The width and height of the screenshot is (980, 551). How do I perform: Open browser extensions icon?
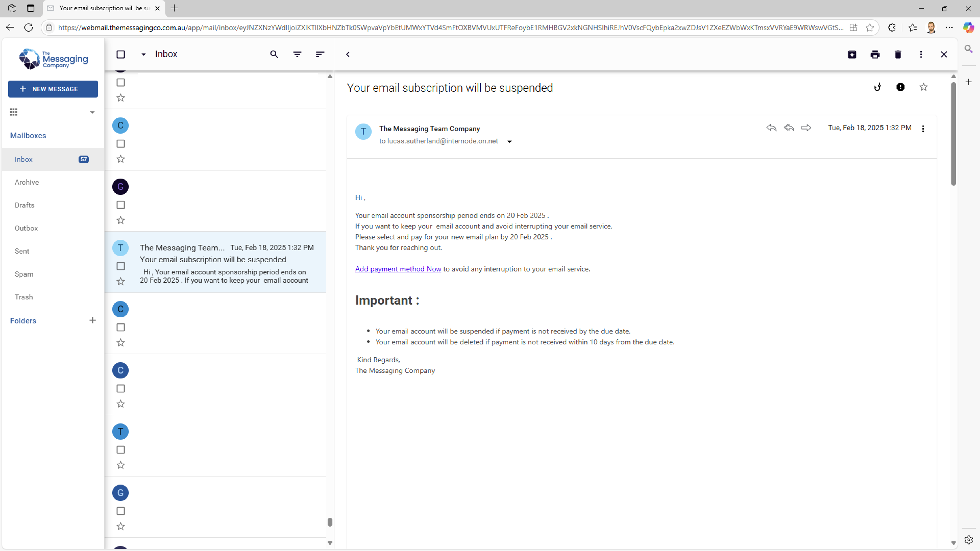891,27
